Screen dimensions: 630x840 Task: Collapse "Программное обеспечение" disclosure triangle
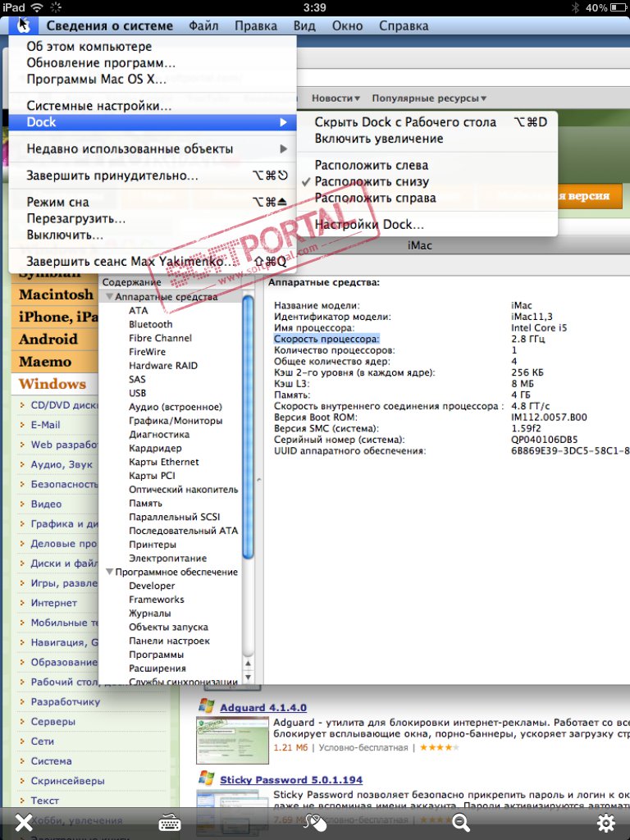click(x=109, y=572)
